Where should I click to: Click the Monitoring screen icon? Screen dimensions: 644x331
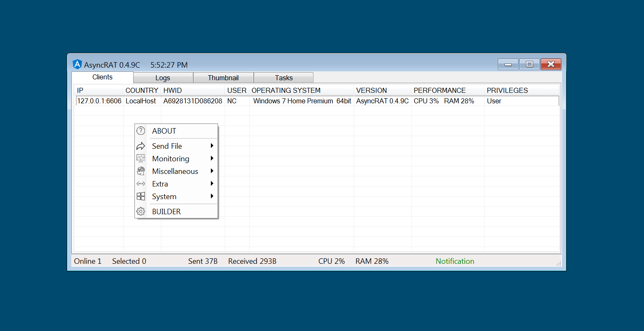coord(141,158)
